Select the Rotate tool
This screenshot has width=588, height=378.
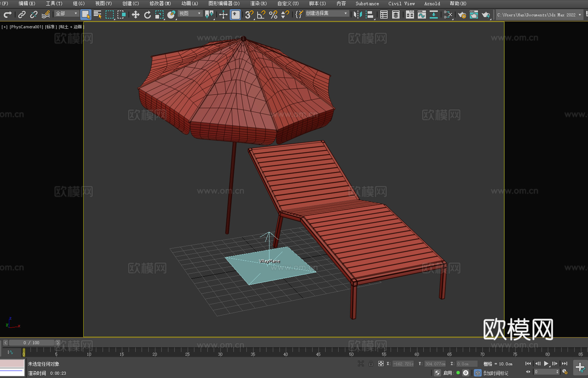coord(148,14)
